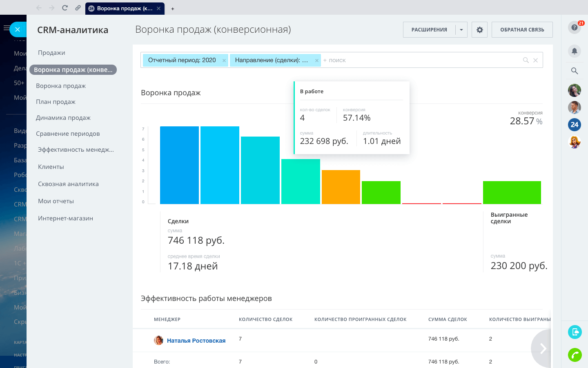Open search in the right sidebar
Viewport: 588px width, 368px height.
pyautogui.click(x=575, y=71)
